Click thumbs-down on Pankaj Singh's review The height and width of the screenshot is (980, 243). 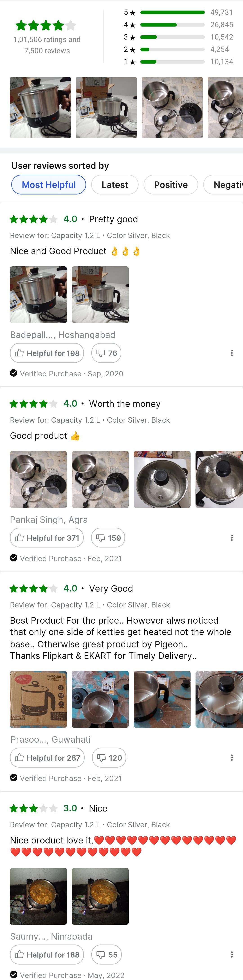coord(108,538)
